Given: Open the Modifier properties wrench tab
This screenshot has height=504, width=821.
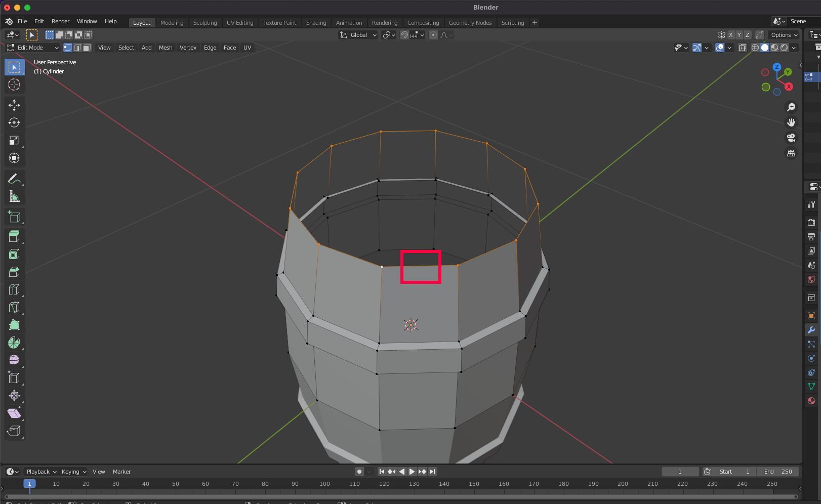Looking at the screenshot, I should point(811,330).
